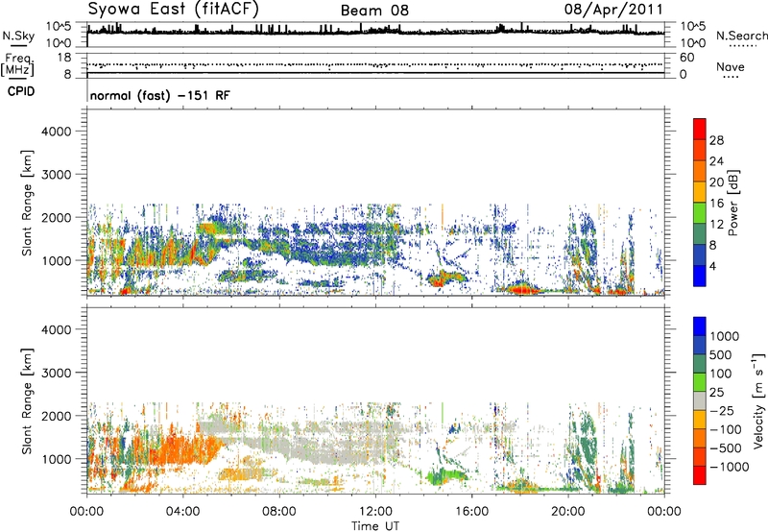Image resolution: width=768 pixels, height=532 pixels.
Task: Click the '1000' range tick in velocity panel
Action: [56, 459]
